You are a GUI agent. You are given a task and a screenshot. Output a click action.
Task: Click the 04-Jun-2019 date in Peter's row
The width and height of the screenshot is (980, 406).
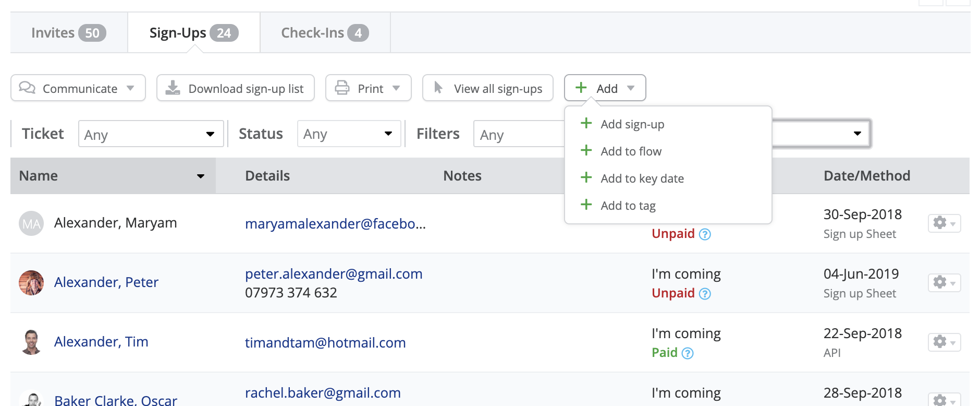[x=861, y=274]
